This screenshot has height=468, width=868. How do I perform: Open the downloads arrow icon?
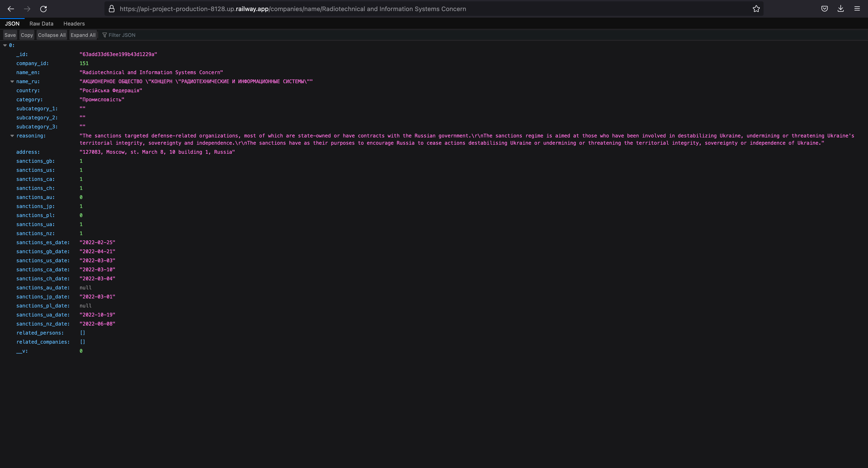click(840, 9)
